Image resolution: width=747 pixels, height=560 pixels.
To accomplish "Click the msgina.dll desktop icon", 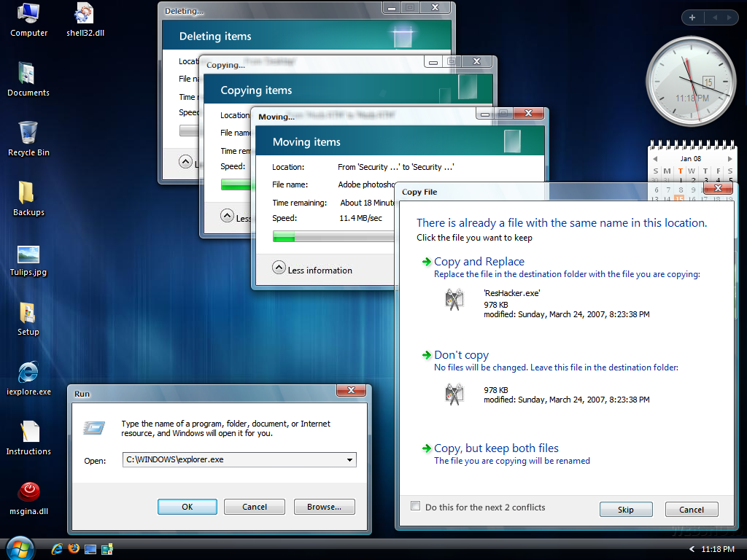I will (x=28, y=492).
